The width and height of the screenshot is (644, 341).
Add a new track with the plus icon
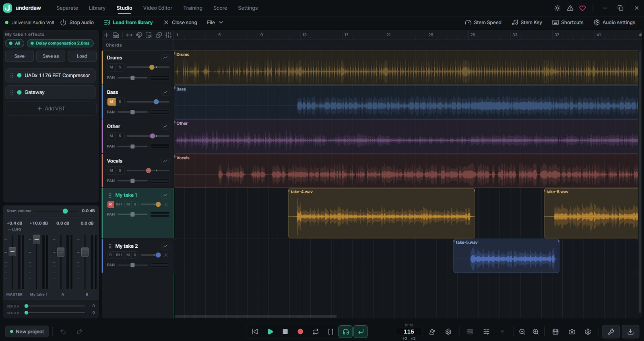106,35
